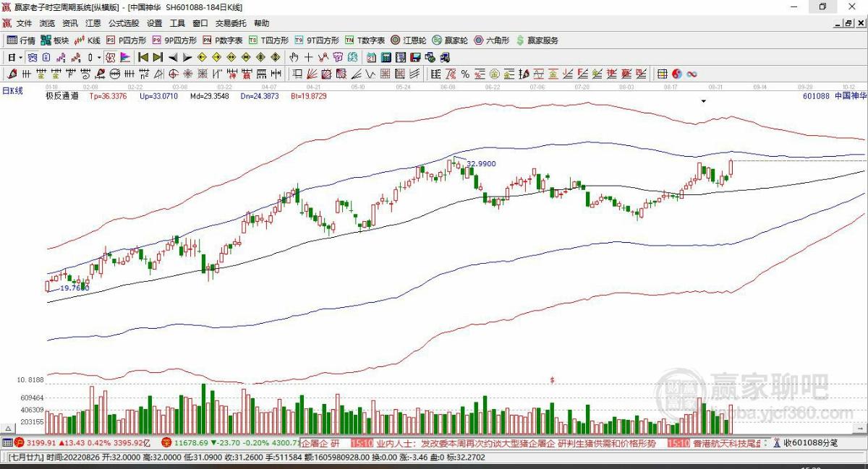Open the P数字表 tool
Screen dimensions: 868x469
[223, 40]
